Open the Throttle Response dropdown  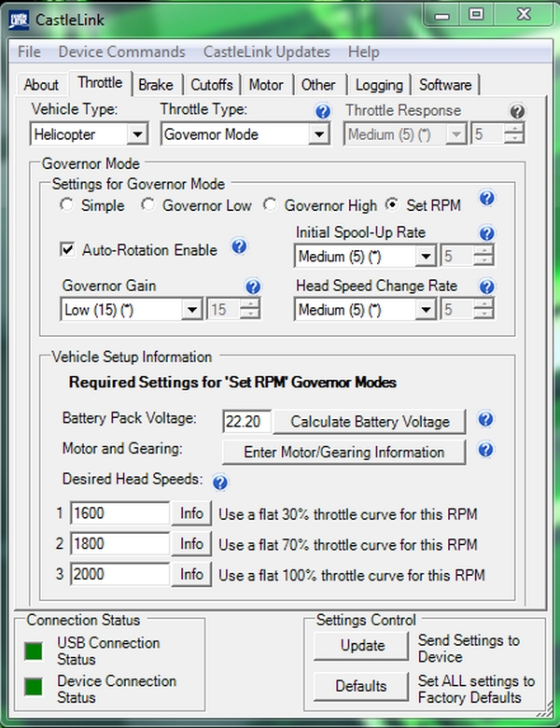[x=456, y=134]
